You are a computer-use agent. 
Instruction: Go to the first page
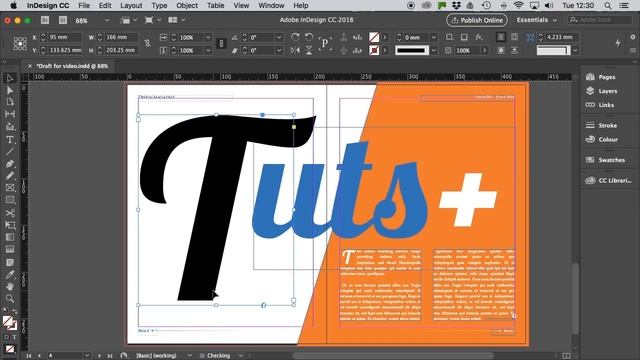point(29,356)
